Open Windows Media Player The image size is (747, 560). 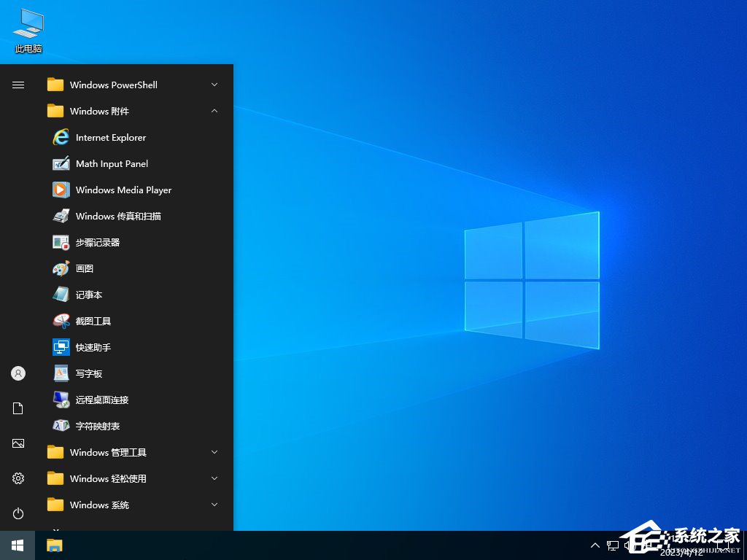point(133,190)
